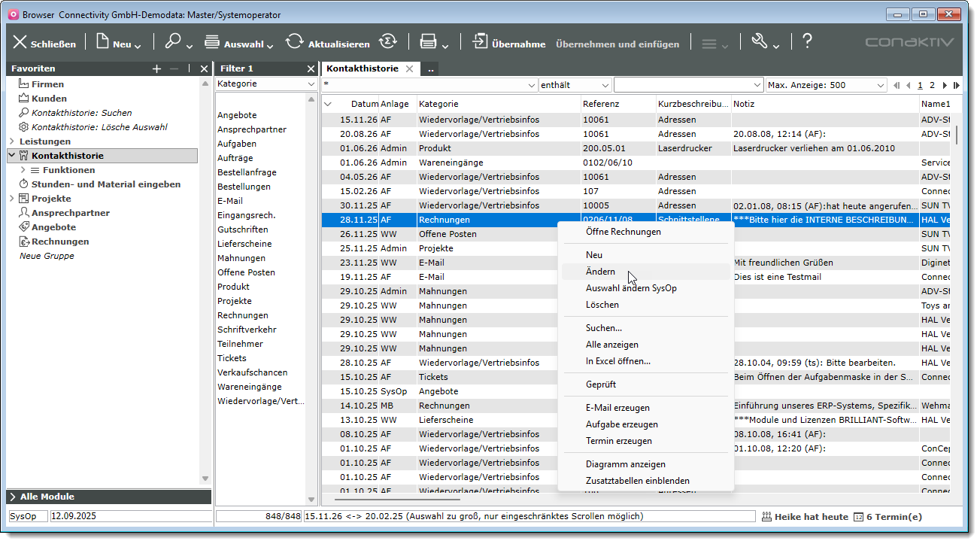Select 'Ändern' in the context menu

pyautogui.click(x=600, y=272)
